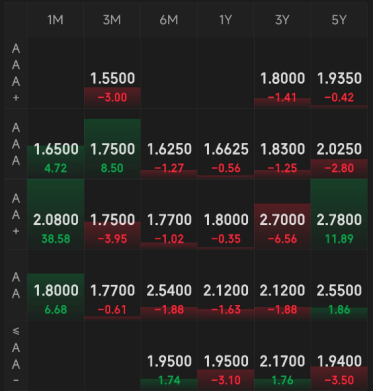
Task: Select the 5Y column header
Action: click(x=339, y=20)
